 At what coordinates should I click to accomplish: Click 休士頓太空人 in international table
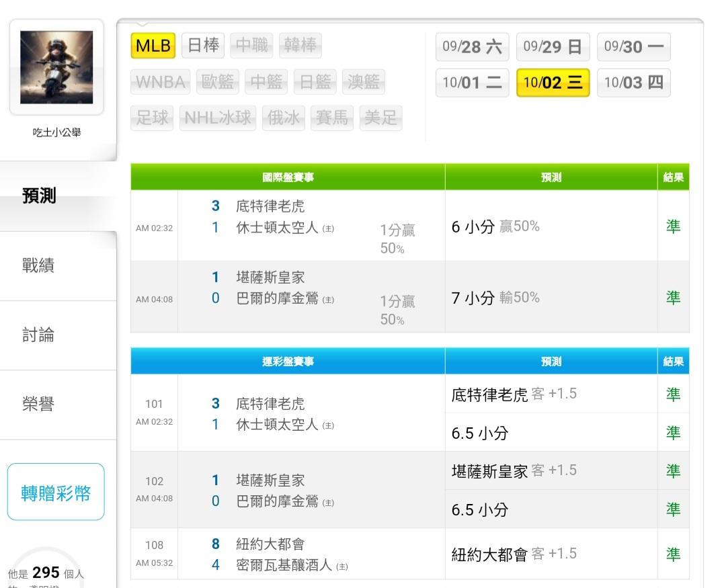278,227
